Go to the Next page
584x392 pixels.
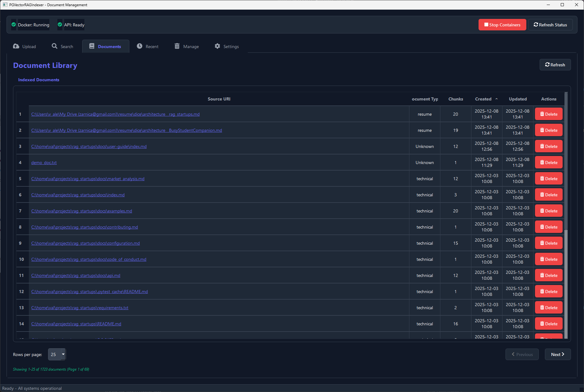[557, 354]
